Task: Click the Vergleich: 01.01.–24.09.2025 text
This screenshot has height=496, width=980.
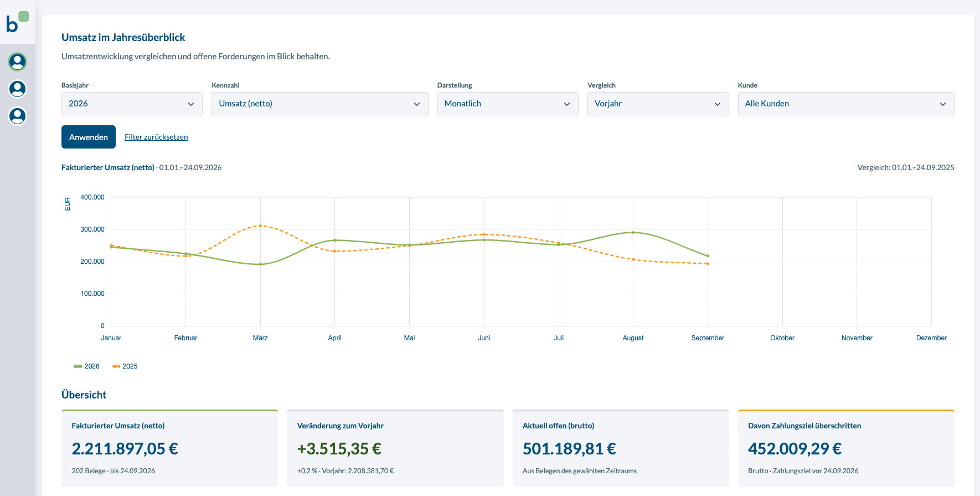Action: 906,167
